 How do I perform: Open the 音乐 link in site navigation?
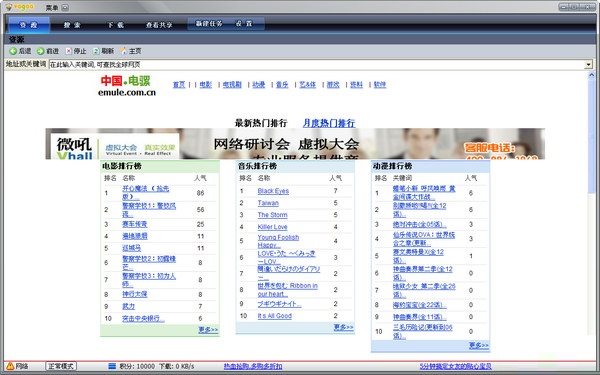click(282, 84)
